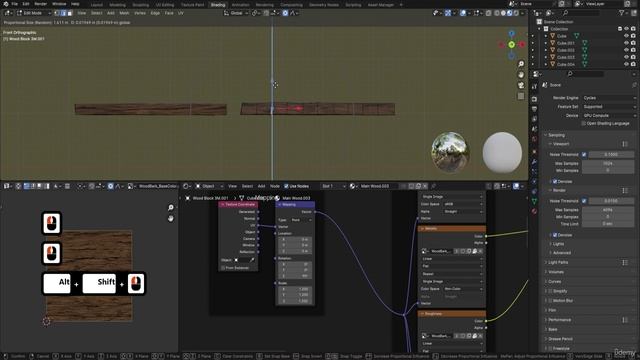Open File menu
Screen dimensions: 640x360
click(14, 4)
